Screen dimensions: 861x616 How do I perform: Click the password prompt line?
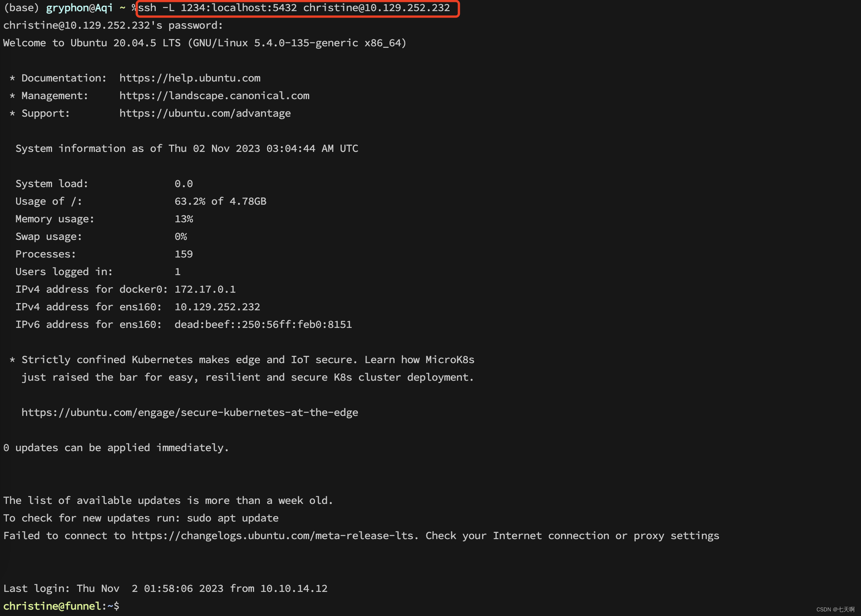pos(113,25)
